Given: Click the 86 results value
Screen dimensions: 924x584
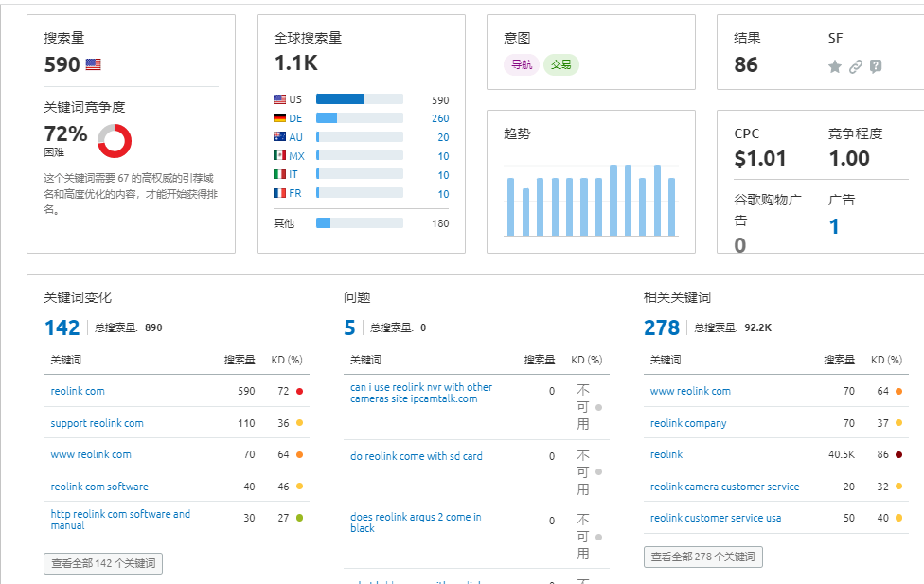Looking at the screenshot, I should pyautogui.click(x=746, y=64).
